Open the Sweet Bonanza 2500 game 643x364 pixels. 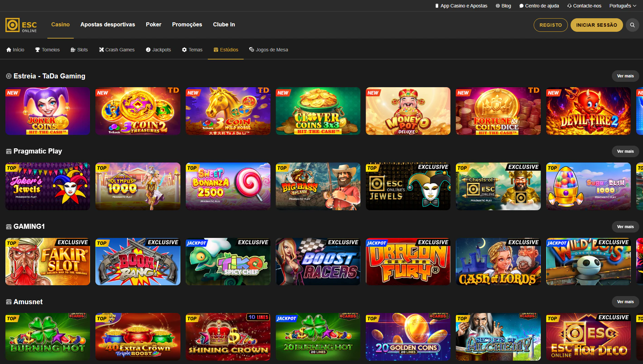(x=228, y=186)
